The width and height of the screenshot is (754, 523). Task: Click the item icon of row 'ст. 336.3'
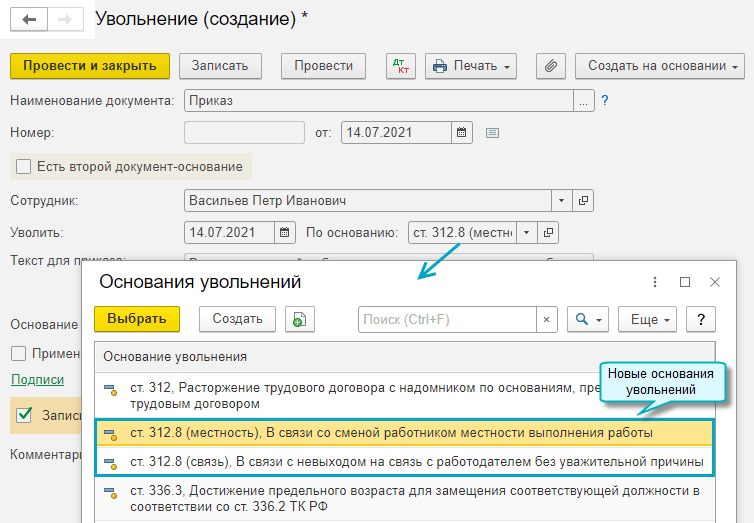(x=111, y=493)
